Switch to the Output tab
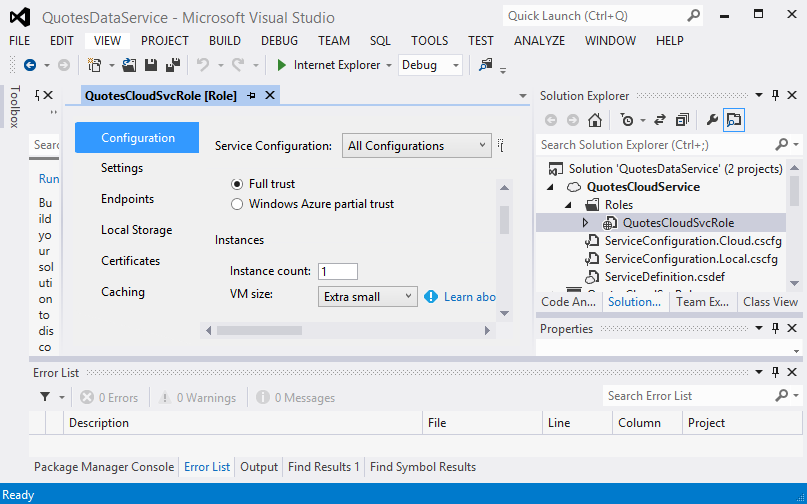 [259, 467]
